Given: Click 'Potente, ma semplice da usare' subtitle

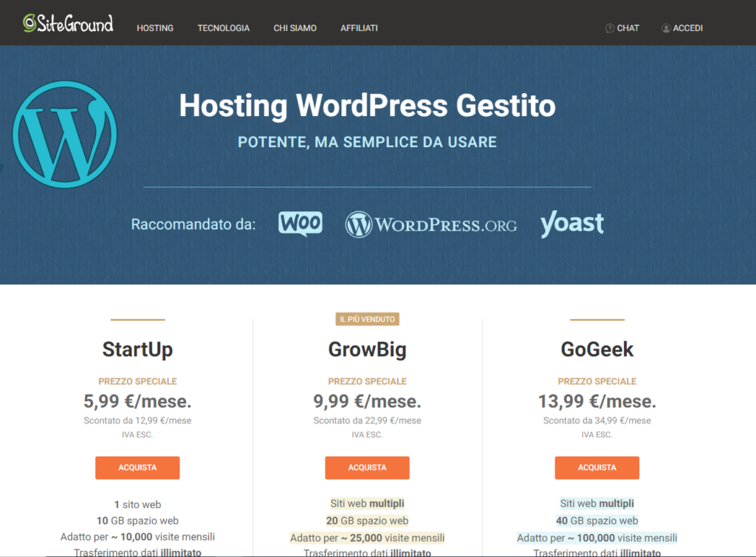Looking at the screenshot, I should click(x=368, y=143).
